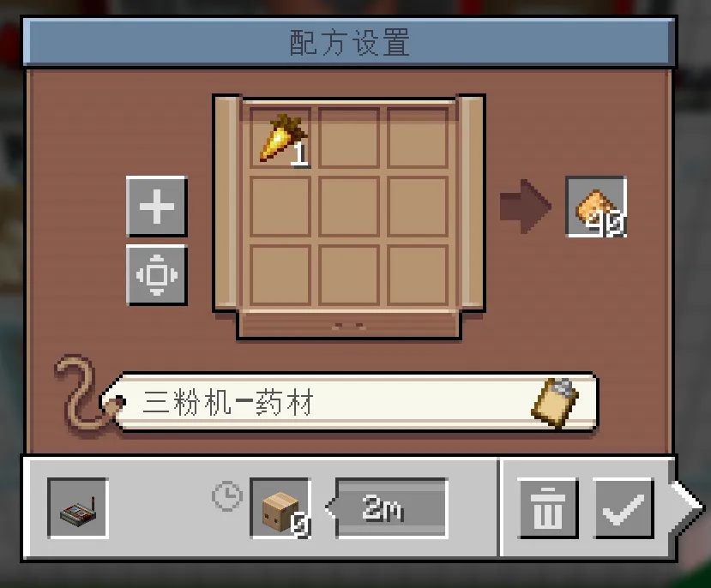Click the plus add-ingredient button
711x588 pixels.
[x=157, y=207]
